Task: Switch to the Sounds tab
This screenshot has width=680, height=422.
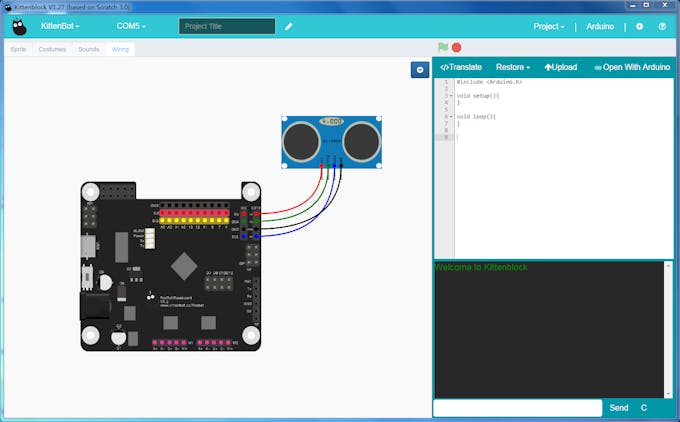Action: pyautogui.click(x=88, y=49)
